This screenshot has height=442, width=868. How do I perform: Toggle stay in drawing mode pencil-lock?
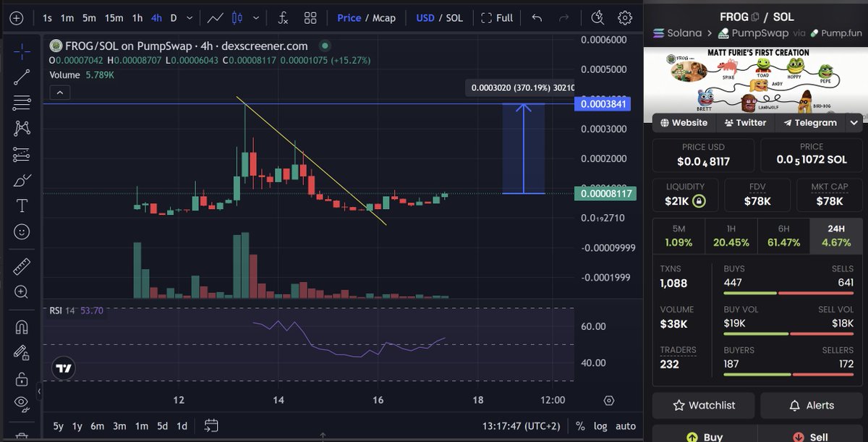(22, 353)
